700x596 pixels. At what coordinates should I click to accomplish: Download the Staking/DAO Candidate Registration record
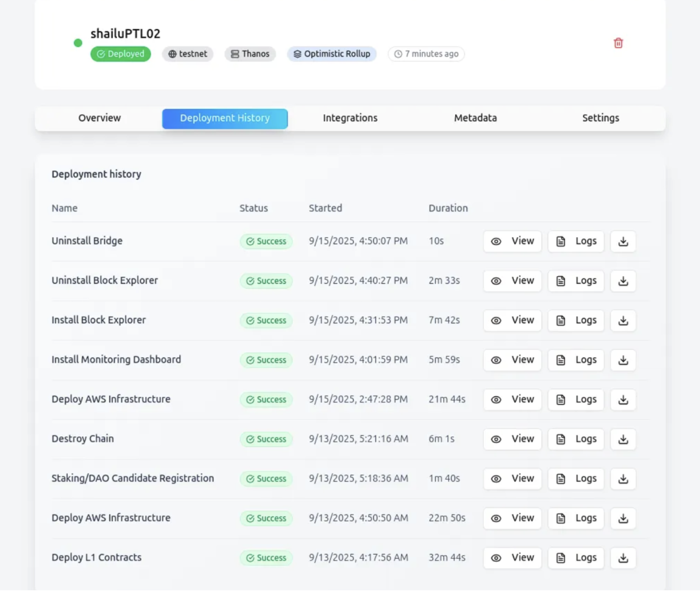[623, 479]
